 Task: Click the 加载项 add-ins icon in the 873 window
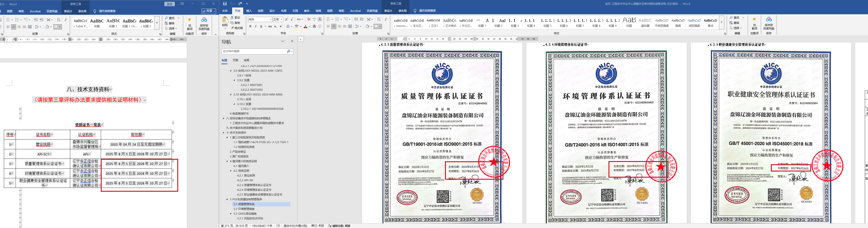189,20
